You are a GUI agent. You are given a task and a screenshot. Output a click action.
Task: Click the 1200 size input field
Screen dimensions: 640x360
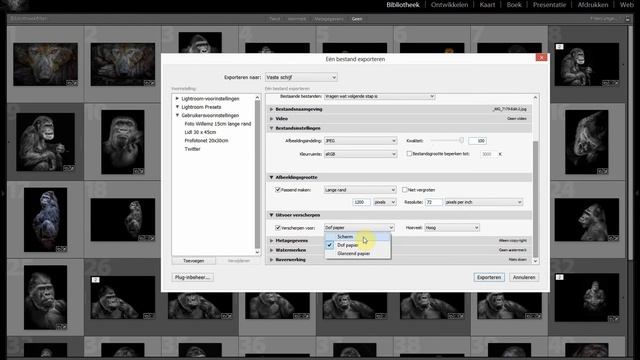click(361, 202)
